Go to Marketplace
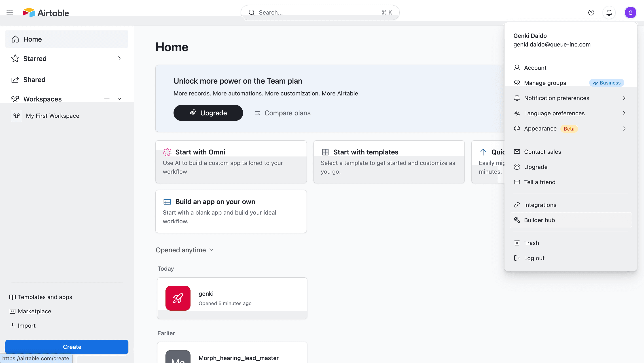644x363 pixels. click(30, 311)
